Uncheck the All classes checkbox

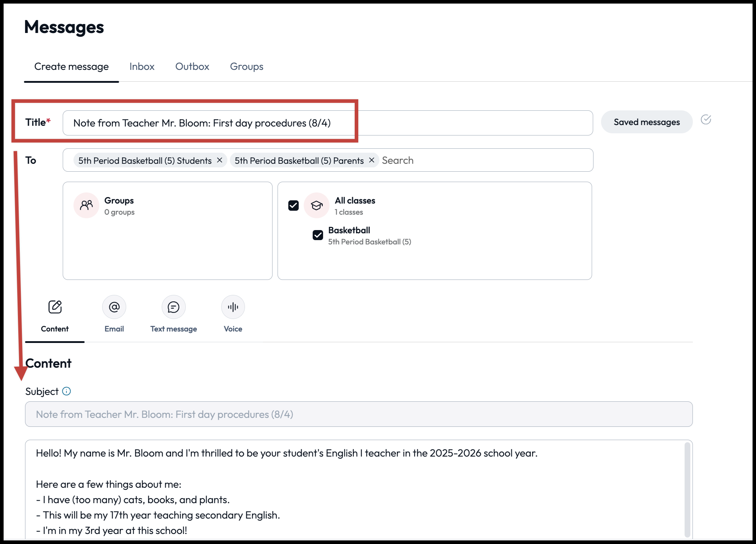point(293,205)
